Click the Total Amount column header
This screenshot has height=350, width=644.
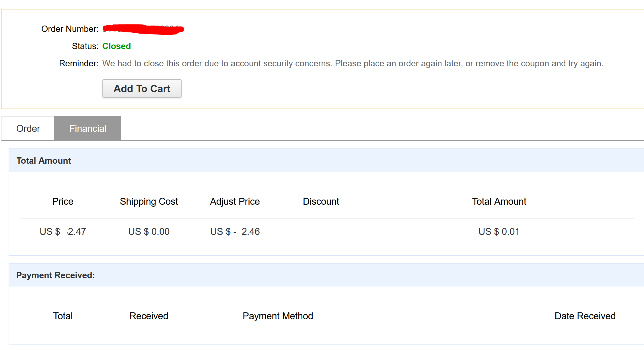tap(499, 201)
